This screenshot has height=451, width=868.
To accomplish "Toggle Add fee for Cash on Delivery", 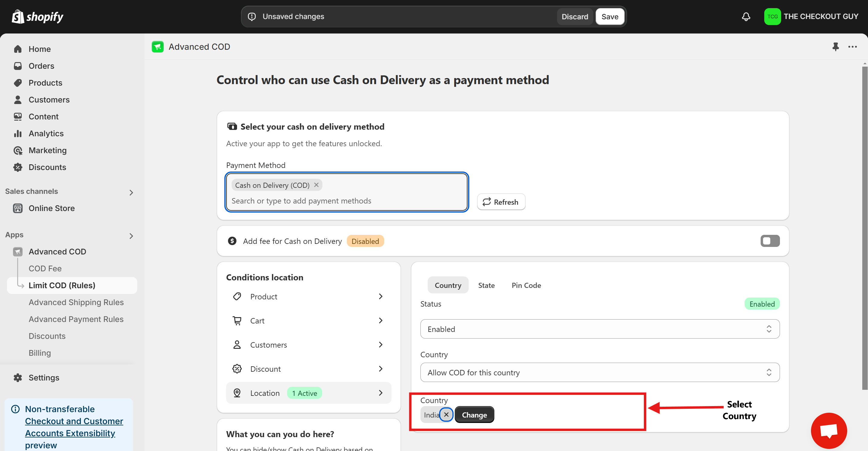I will pos(770,241).
